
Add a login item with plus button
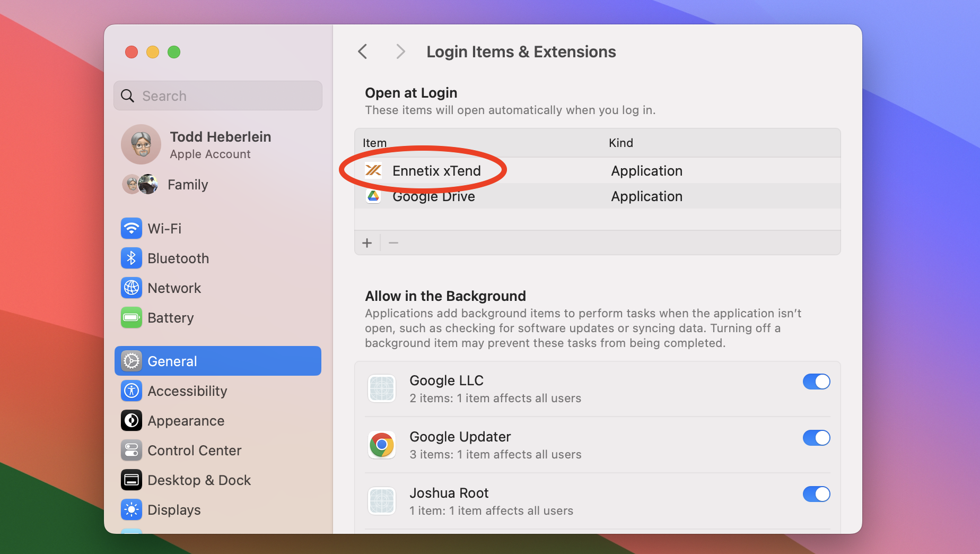[x=367, y=243]
